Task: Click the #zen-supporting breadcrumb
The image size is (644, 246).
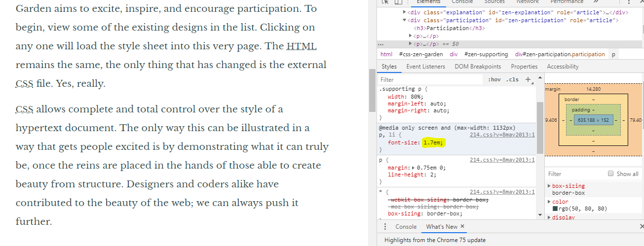Action: pos(486,54)
